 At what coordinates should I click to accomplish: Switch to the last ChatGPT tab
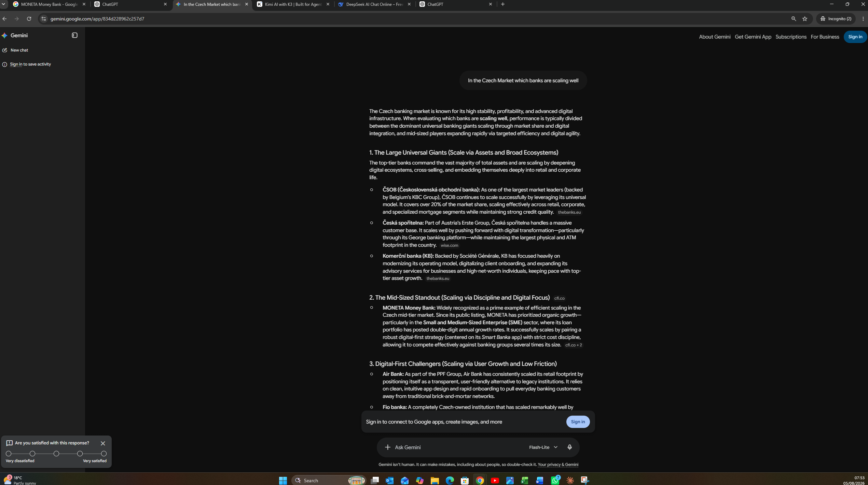click(x=456, y=4)
